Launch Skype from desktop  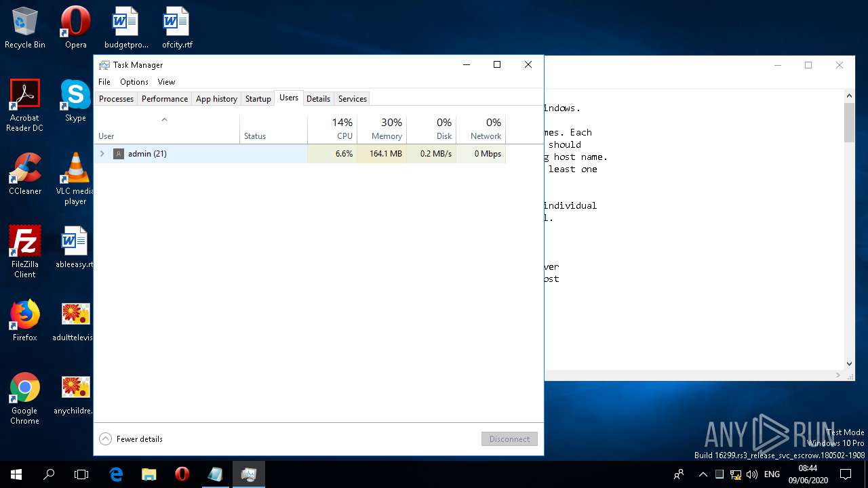pos(75,101)
